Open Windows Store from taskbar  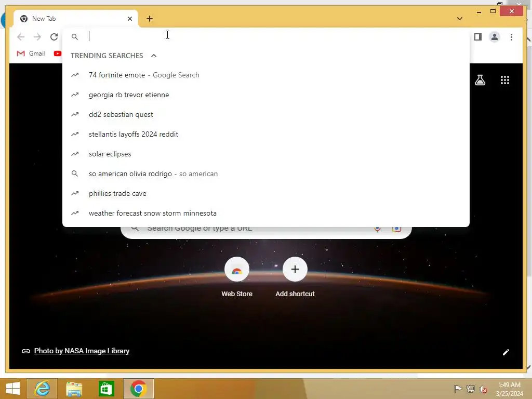tap(106, 389)
